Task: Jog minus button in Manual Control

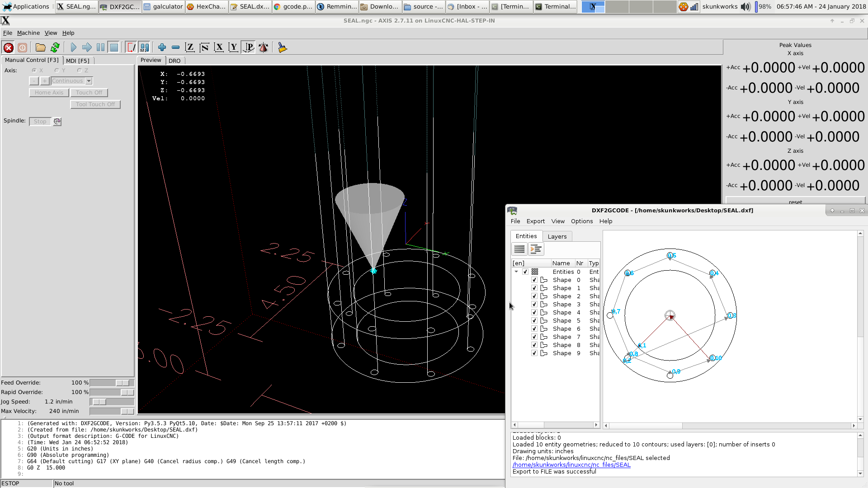Action: coord(34,81)
